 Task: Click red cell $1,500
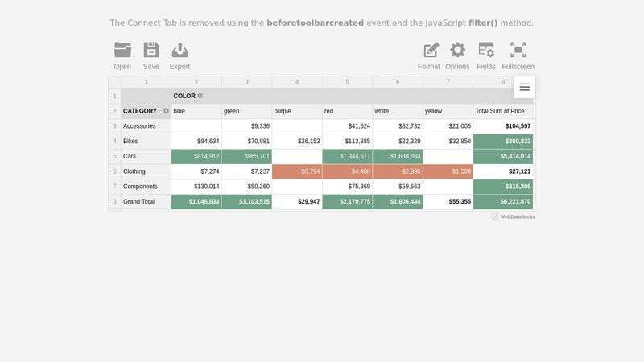coord(448,171)
